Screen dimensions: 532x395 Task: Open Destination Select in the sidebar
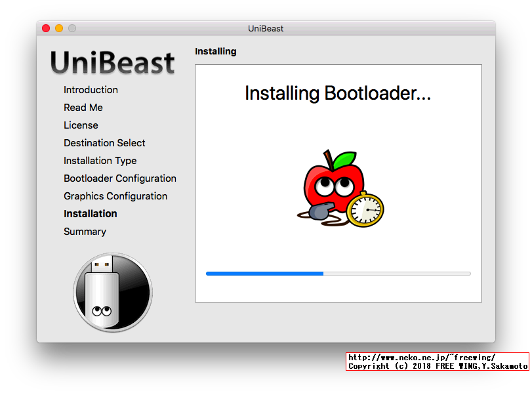(x=104, y=142)
